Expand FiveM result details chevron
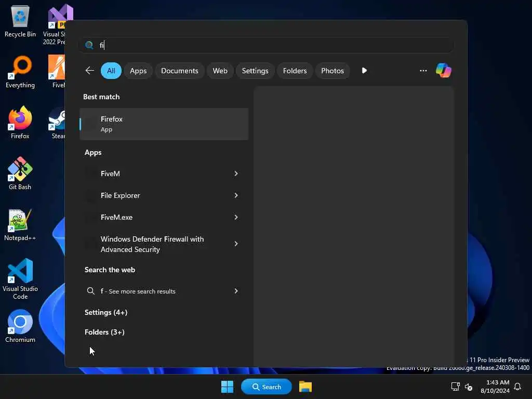The width and height of the screenshot is (532, 399). tap(236, 174)
